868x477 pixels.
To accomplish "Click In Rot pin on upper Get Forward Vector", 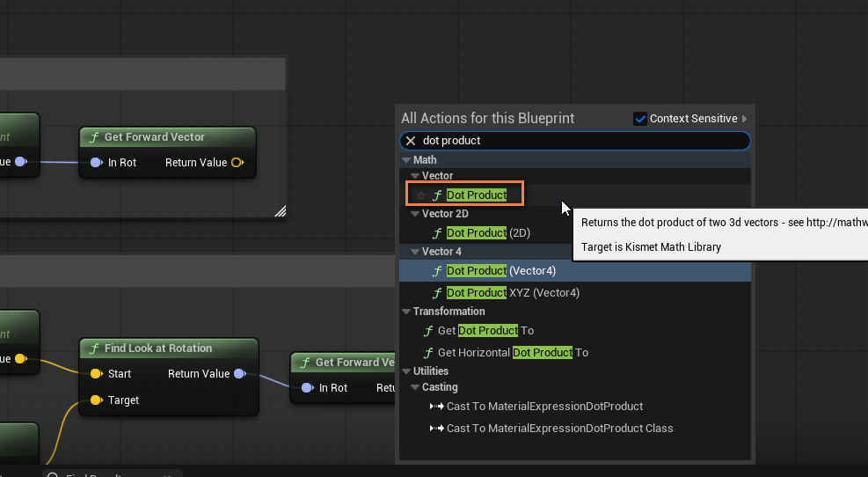I will (x=97, y=162).
